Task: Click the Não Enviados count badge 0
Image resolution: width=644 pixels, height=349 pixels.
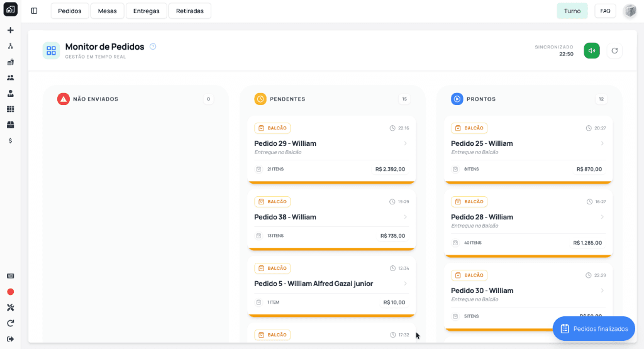Action: pos(208,99)
